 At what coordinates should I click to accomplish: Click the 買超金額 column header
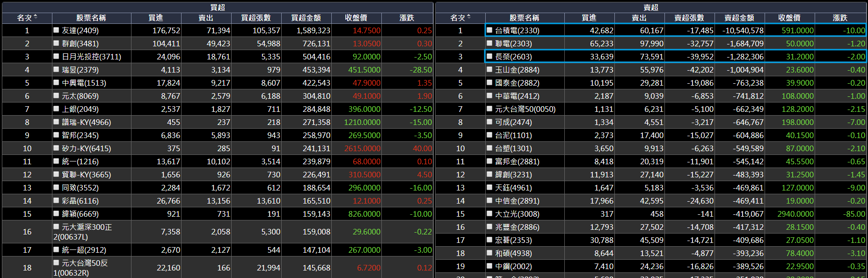click(x=306, y=18)
